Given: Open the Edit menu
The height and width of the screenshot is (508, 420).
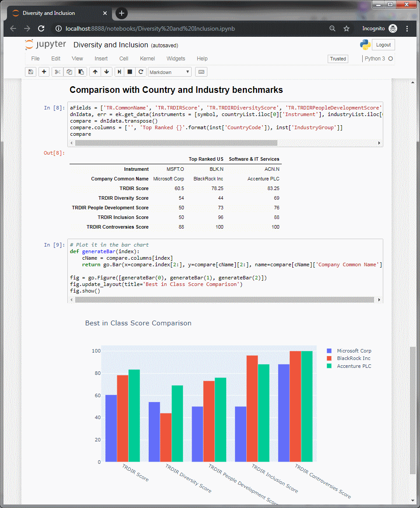Looking at the screenshot, I should point(56,59).
